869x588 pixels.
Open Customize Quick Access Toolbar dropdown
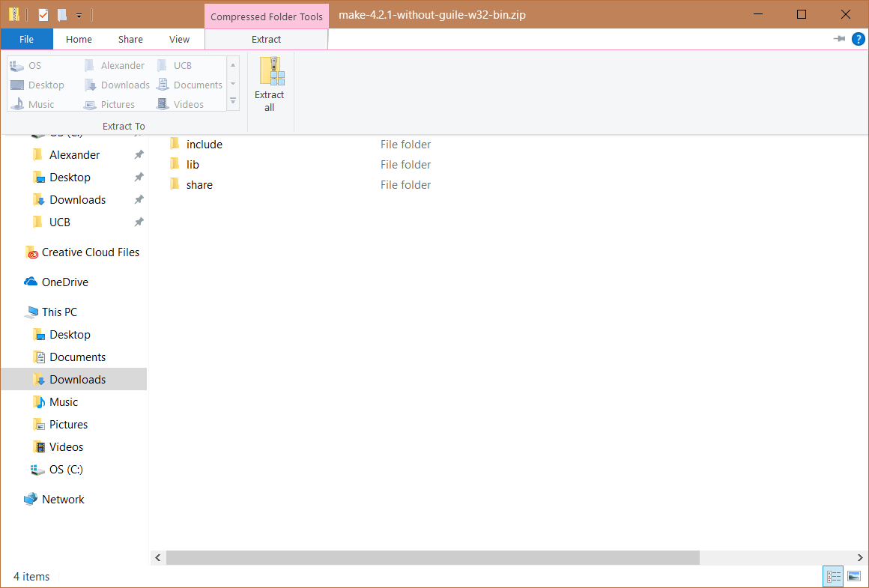(x=79, y=15)
